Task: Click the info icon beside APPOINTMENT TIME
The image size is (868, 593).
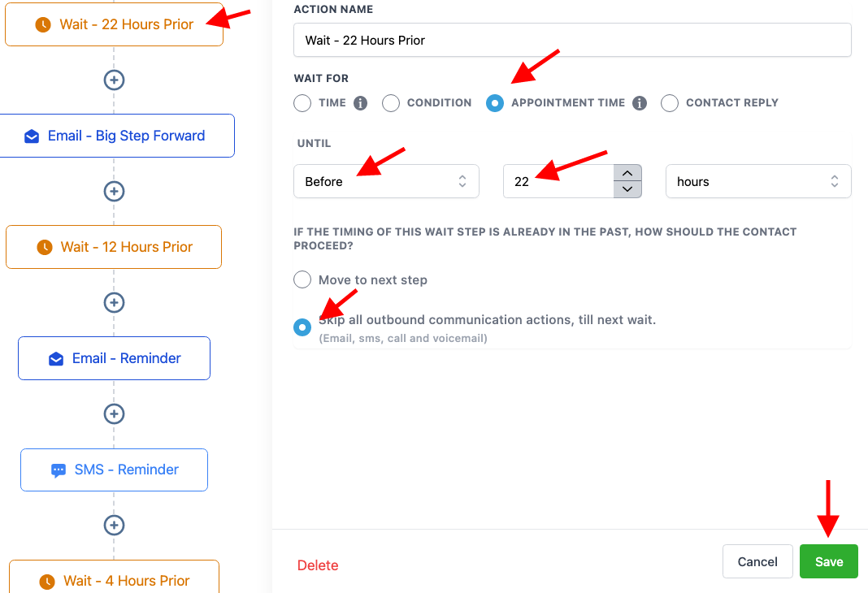Action: [640, 102]
